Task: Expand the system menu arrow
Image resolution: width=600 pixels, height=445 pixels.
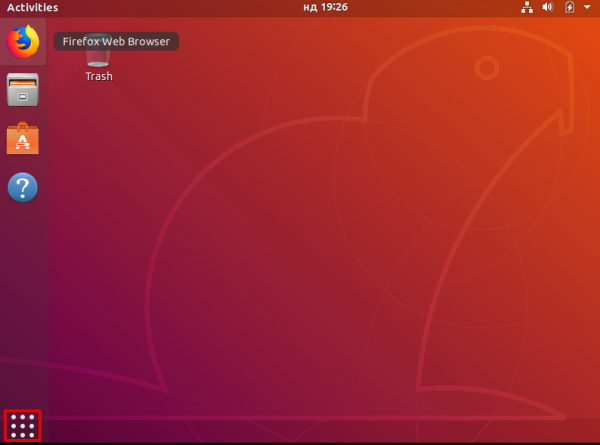Action: 587,7
